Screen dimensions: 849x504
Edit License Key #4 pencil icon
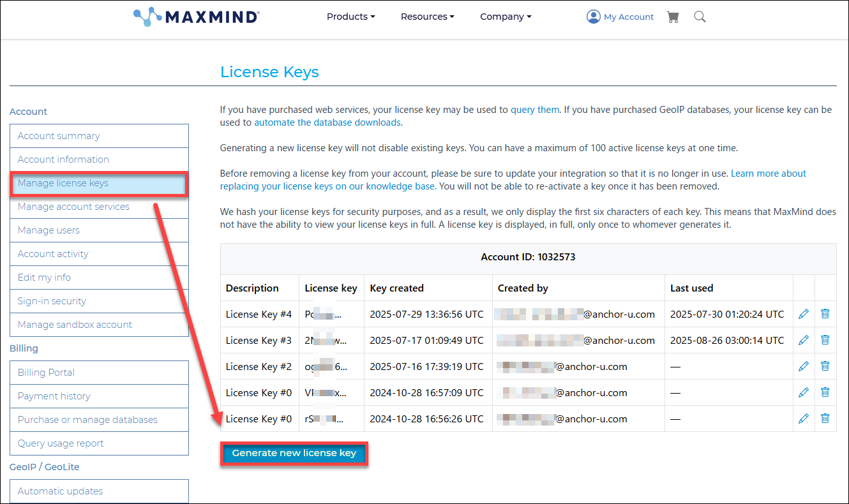(804, 314)
